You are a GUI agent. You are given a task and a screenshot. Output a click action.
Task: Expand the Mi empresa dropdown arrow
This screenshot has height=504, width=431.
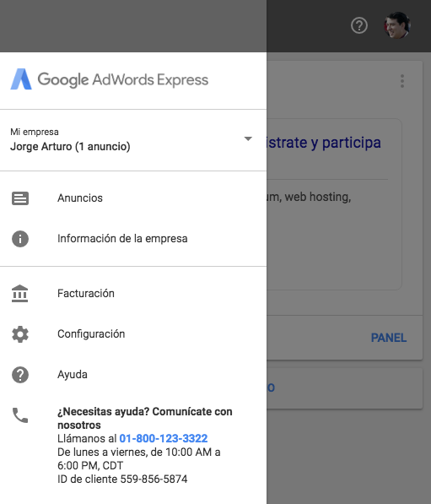click(x=248, y=138)
